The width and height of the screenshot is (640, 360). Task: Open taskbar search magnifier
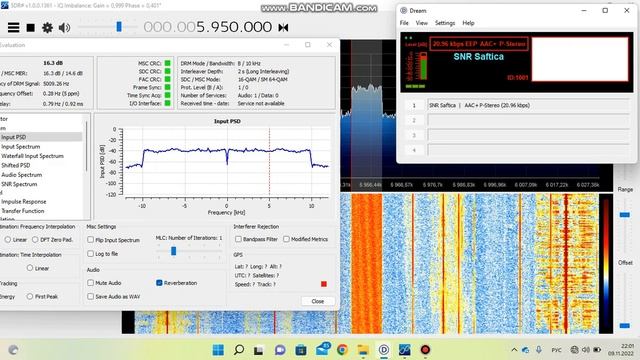(x=239, y=350)
